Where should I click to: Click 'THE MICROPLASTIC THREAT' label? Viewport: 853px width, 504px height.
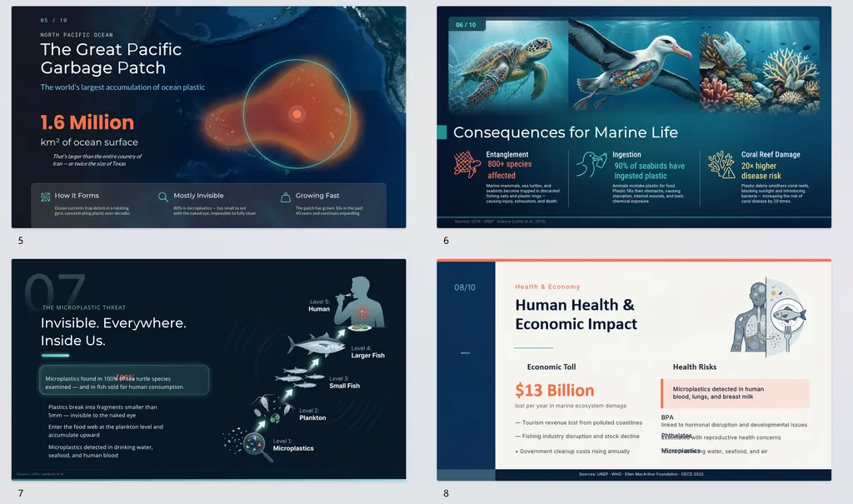pyautogui.click(x=84, y=307)
